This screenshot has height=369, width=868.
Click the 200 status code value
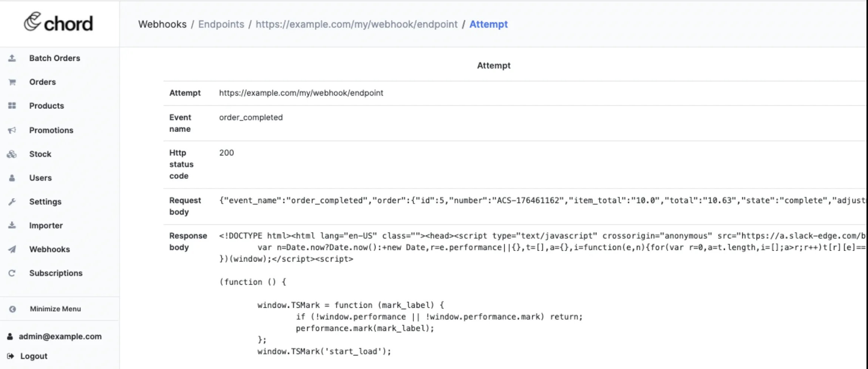[x=227, y=153]
